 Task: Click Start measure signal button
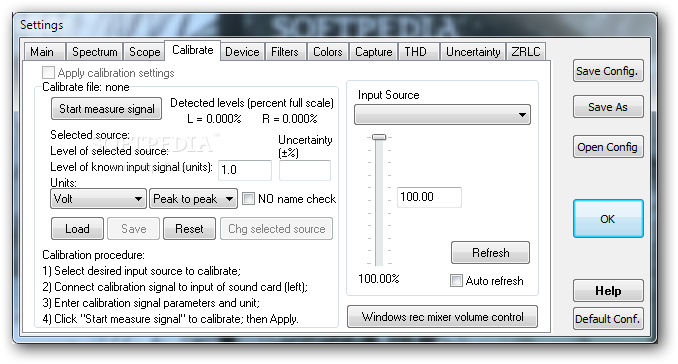pyautogui.click(x=107, y=109)
